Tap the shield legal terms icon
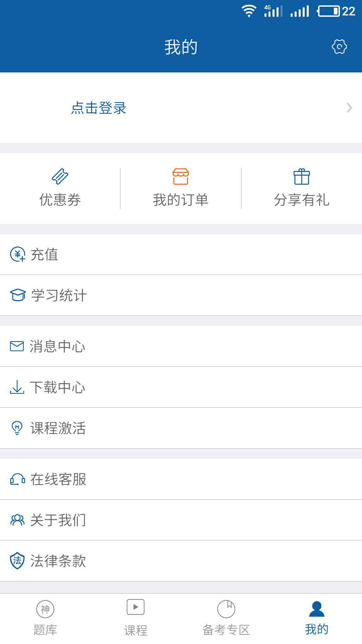This screenshot has width=362, height=644. pos(17,561)
